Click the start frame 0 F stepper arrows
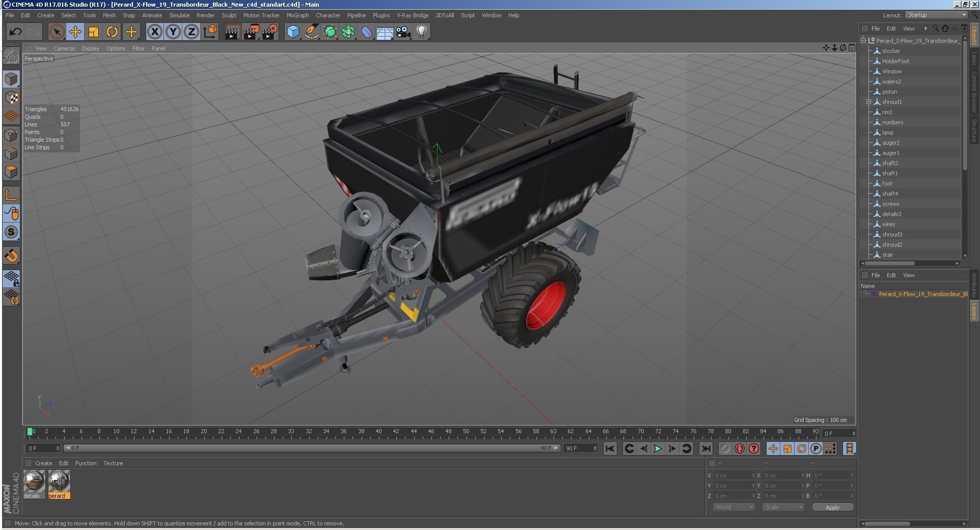The height and width of the screenshot is (530, 980). tap(58, 448)
